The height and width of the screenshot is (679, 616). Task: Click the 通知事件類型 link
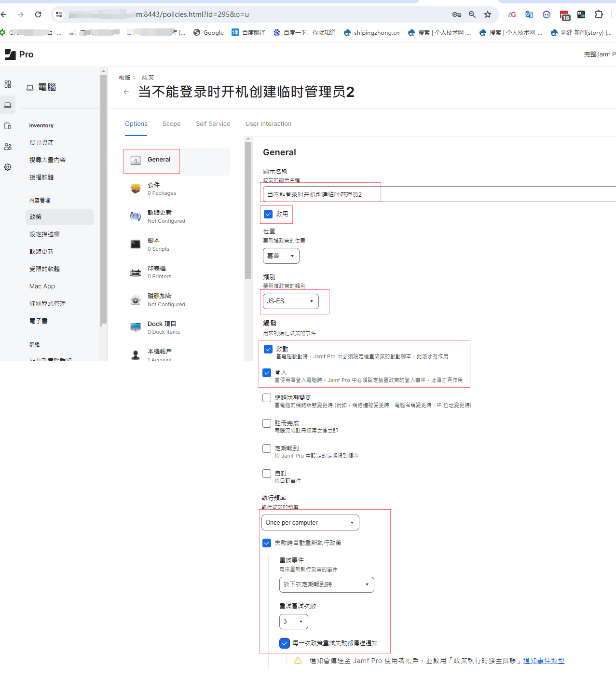tap(544, 661)
